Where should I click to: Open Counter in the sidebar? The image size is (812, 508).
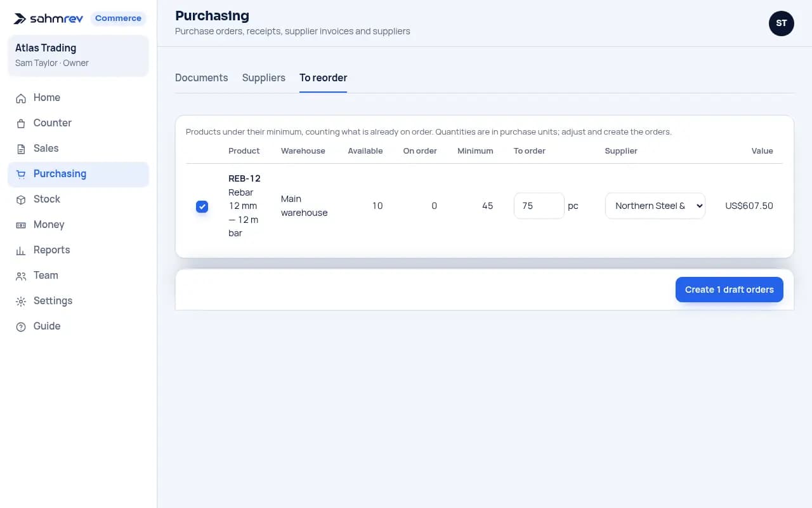point(78,123)
